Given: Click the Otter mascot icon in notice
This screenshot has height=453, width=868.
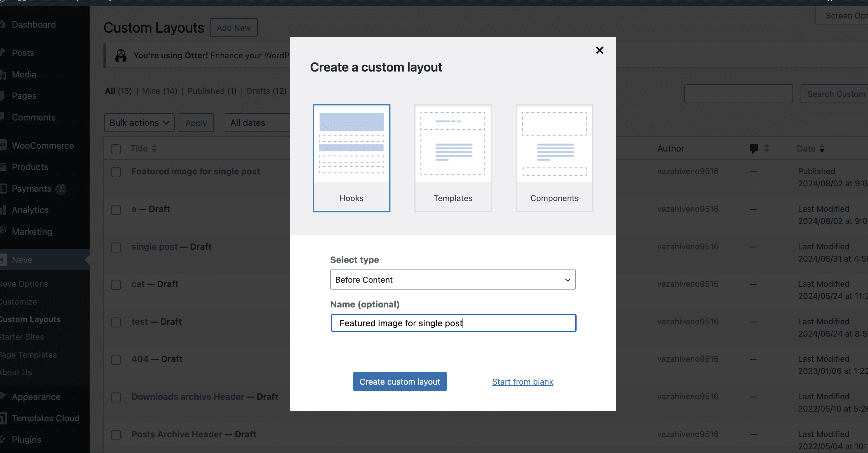Looking at the screenshot, I should (121, 55).
